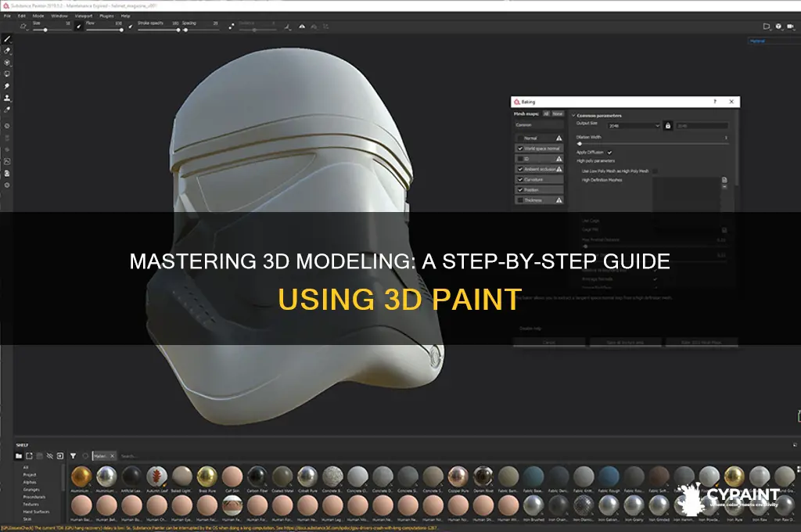
Task: Select the Polygon Fill tool
Action: 7,74
